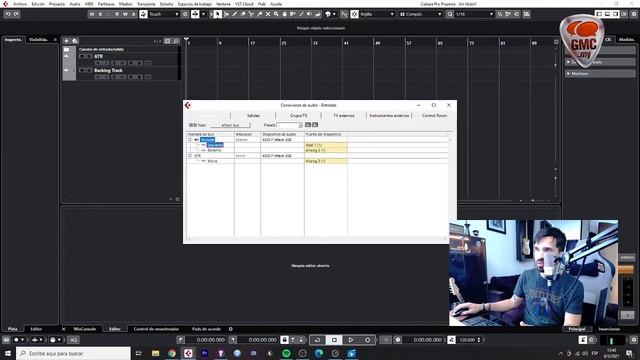Open File Explorer from the taskbar

pos(156,353)
